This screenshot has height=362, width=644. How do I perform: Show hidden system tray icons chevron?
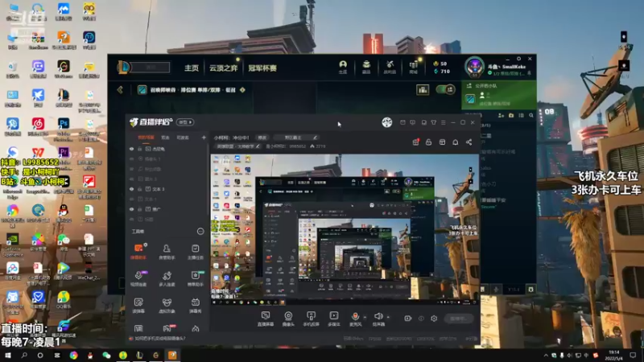point(546,356)
